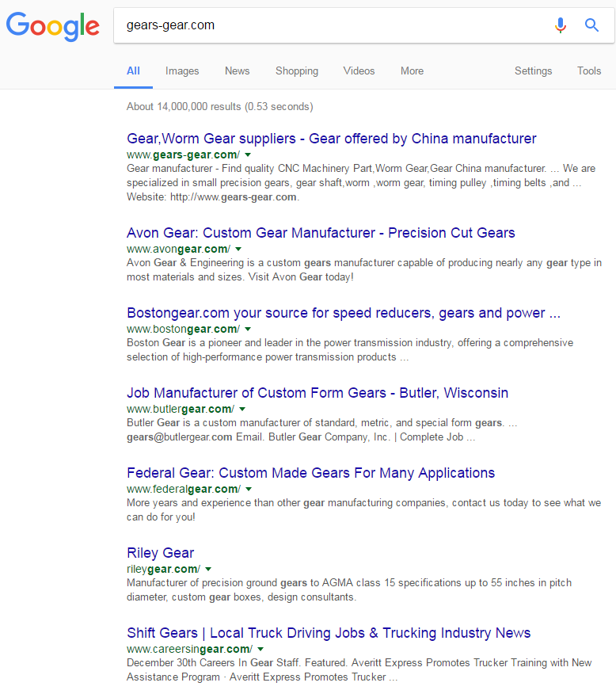Open the Riley Gear result link
Viewport: 616px width, 694px height.
160,553
